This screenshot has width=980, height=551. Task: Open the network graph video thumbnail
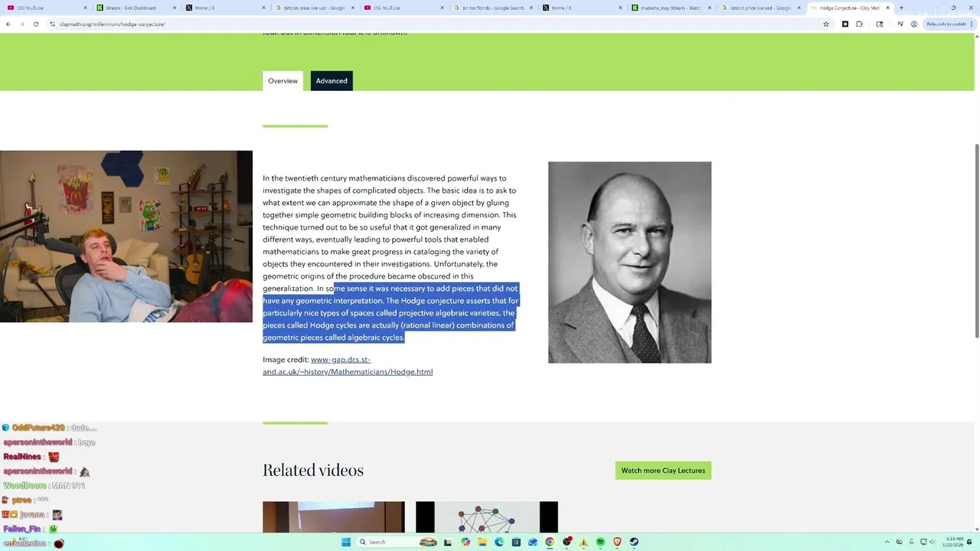coord(486,517)
